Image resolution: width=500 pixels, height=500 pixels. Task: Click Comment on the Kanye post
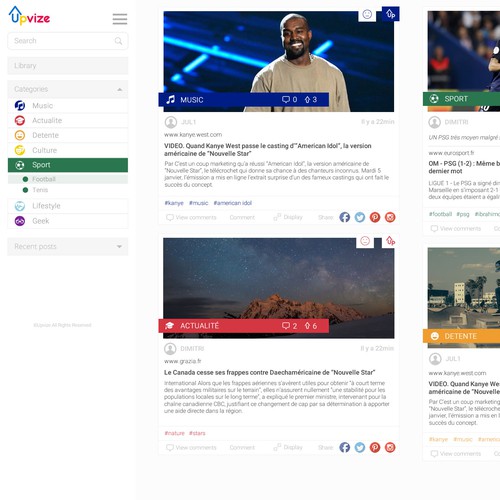point(242,217)
